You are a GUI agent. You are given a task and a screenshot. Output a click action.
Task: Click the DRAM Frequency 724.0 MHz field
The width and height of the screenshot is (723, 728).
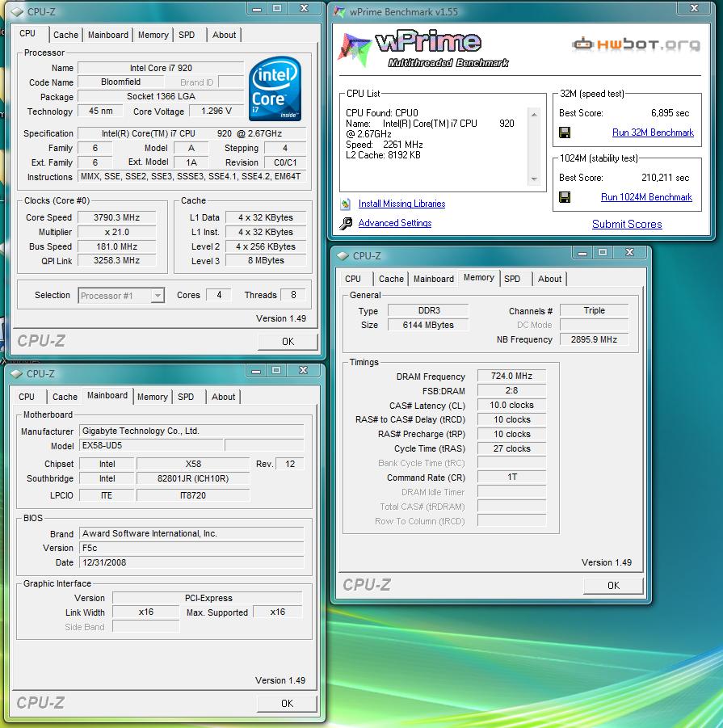pos(511,376)
